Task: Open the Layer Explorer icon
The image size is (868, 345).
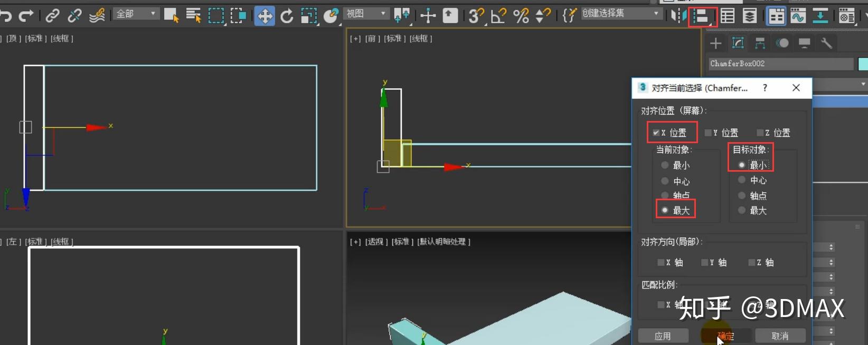Action: coord(750,16)
